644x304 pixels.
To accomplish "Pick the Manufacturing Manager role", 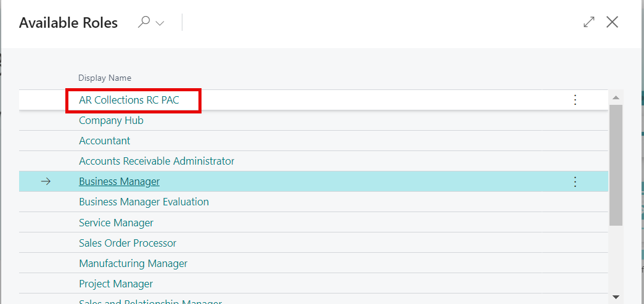I will 133,263.
